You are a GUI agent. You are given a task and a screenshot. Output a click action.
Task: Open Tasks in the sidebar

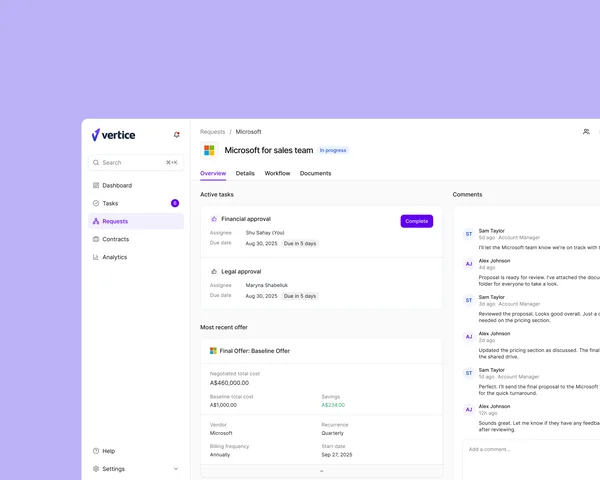(x=136, y=203)
